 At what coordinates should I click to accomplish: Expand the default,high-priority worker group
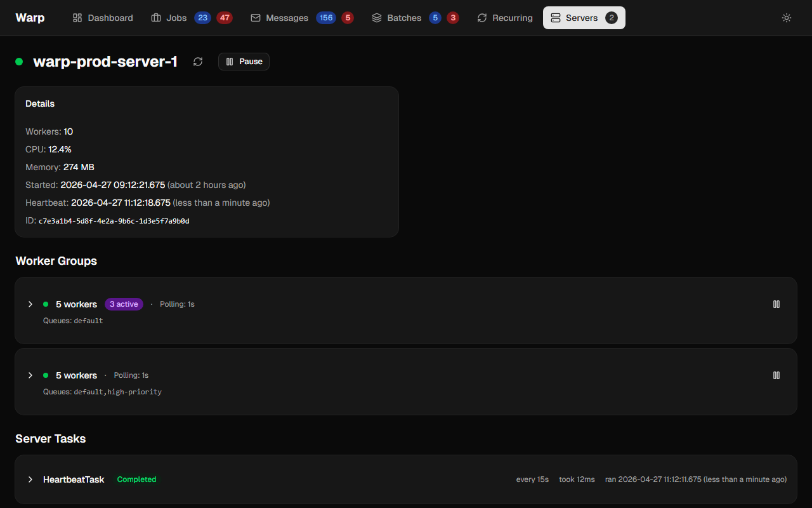click(x=30, y=375)
